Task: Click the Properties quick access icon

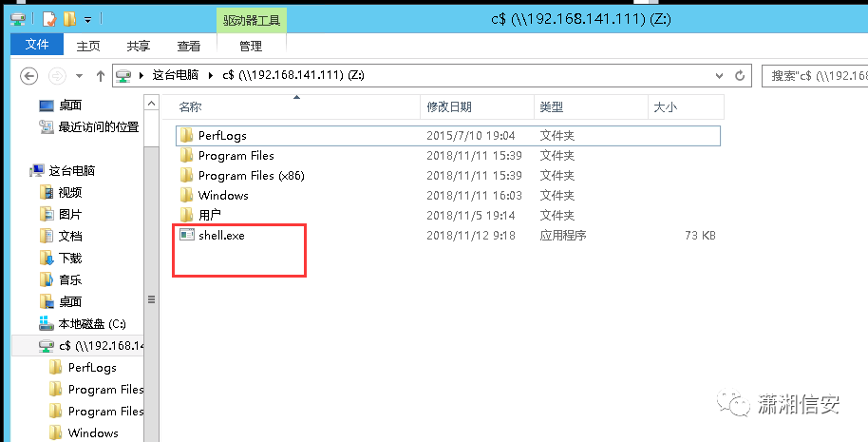Action: point(49,19)
